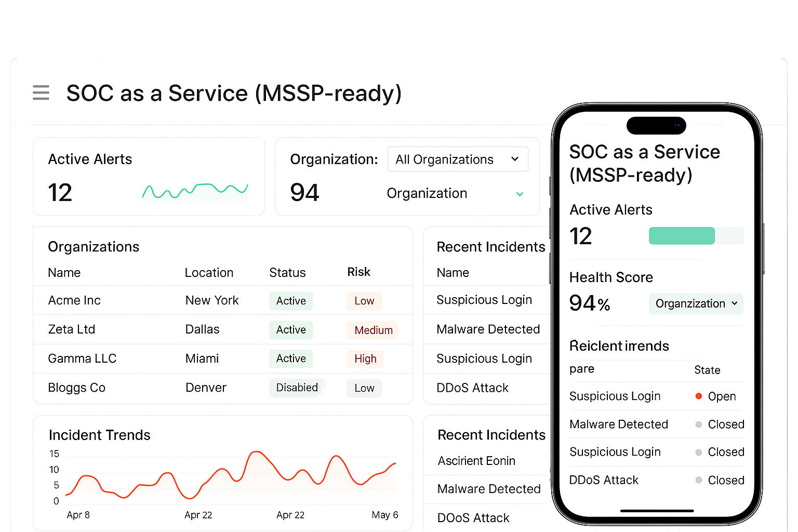Viewport: 798px width, 532px height.
Task: Click the red Open status dot
Action: tap(699, 396)
